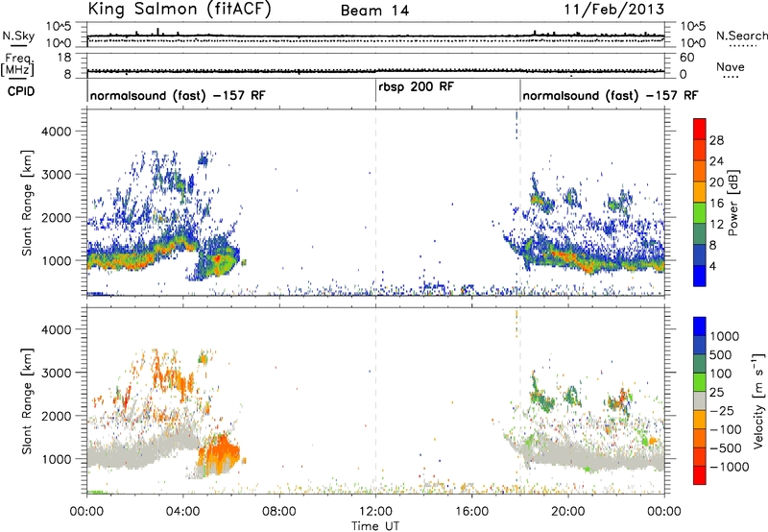
Task: Click the "3000" tick in the velocity panel
Action: (x=56, y=373)
